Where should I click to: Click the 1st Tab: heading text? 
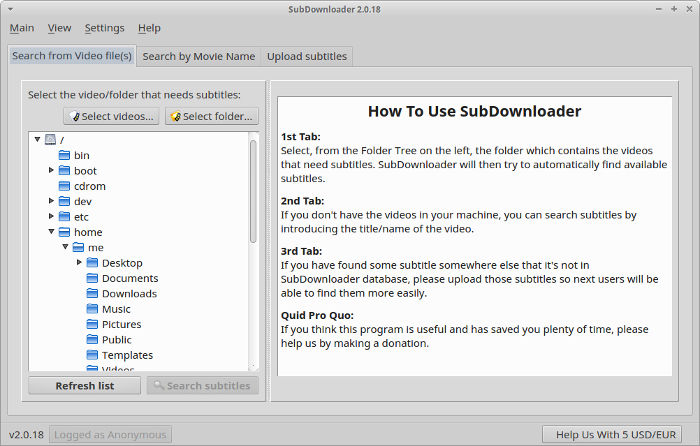300,137
